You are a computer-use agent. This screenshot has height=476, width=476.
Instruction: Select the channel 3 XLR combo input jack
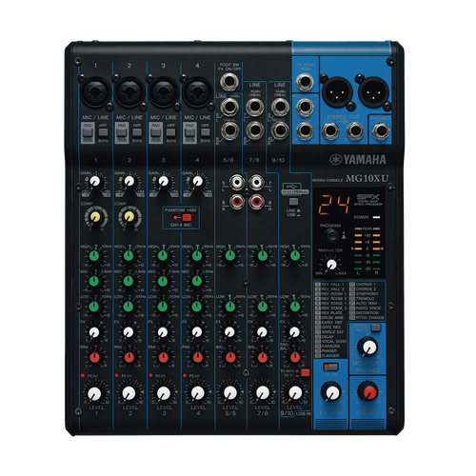(163, 92)
